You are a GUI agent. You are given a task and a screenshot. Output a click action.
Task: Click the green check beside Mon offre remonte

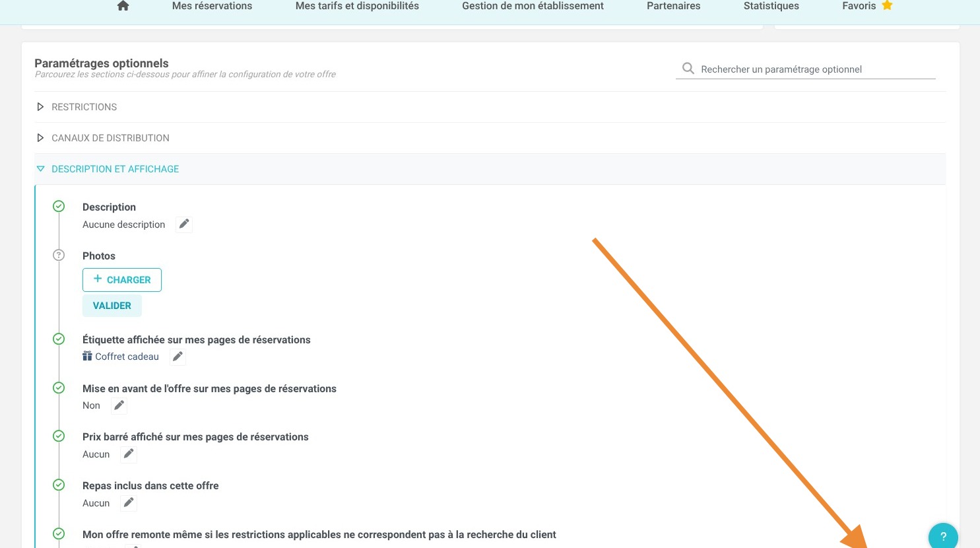(x=59, y=533)
